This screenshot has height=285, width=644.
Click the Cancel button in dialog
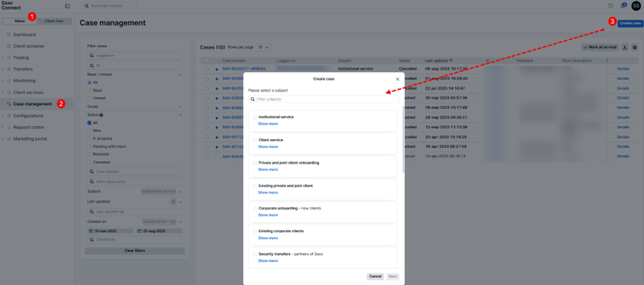point(375,276)
